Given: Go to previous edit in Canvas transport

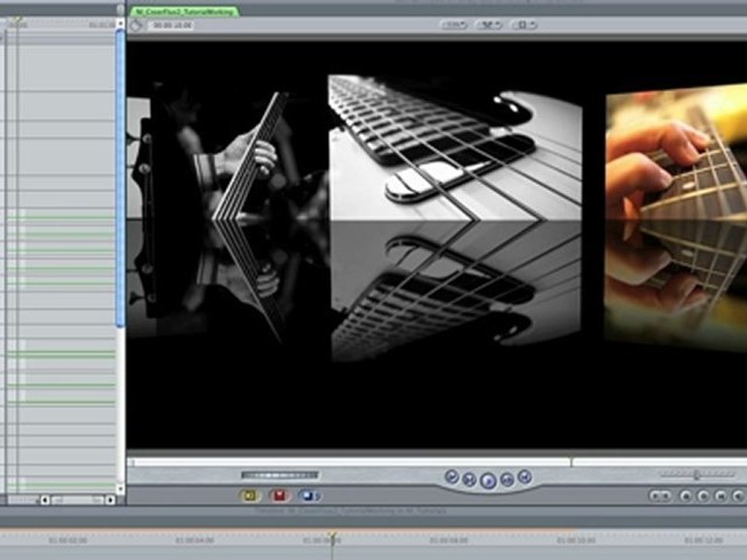Looking at the screenshot, I should tap(451, 476).
